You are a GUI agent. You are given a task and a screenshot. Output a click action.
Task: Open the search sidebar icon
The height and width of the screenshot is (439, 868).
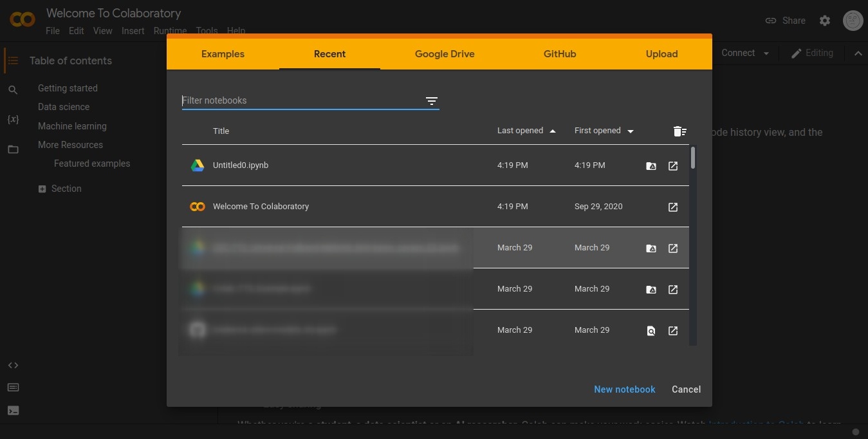[13, 90]
